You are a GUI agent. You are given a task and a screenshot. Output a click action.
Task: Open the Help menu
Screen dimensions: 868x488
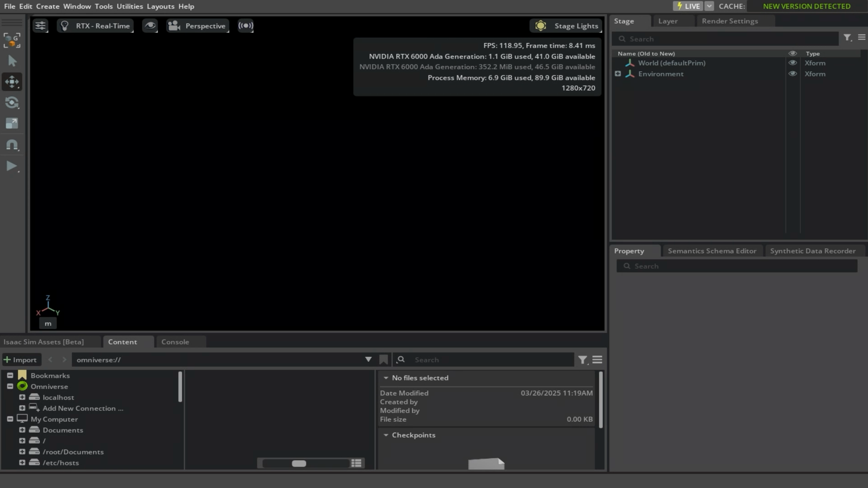tap(186, 6)
